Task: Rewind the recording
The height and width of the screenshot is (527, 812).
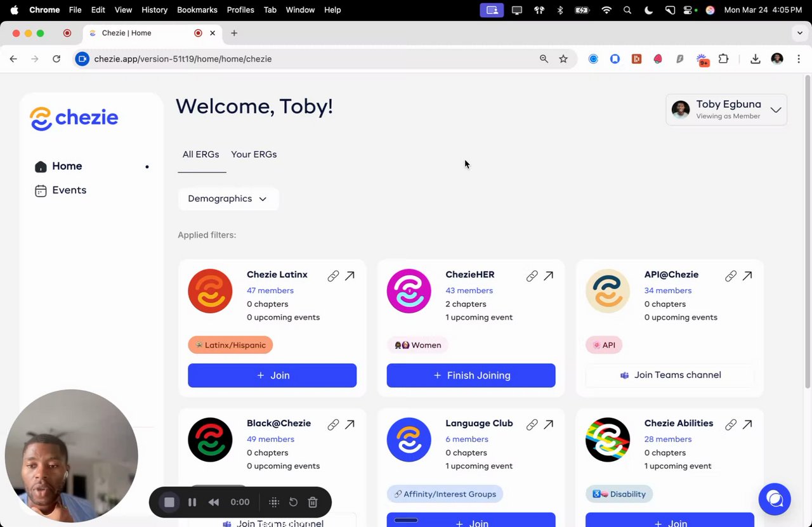Action: coord(214,502)
